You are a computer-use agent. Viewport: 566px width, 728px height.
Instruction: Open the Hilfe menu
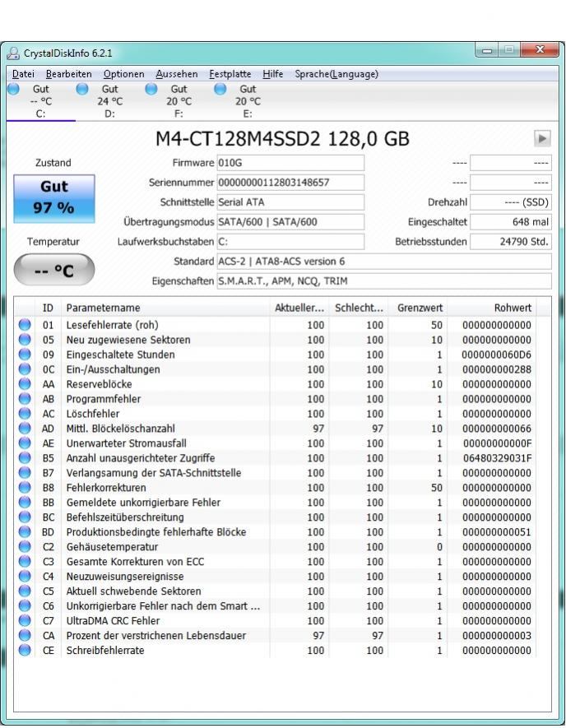pyautogui.click(x=272, y=74)
